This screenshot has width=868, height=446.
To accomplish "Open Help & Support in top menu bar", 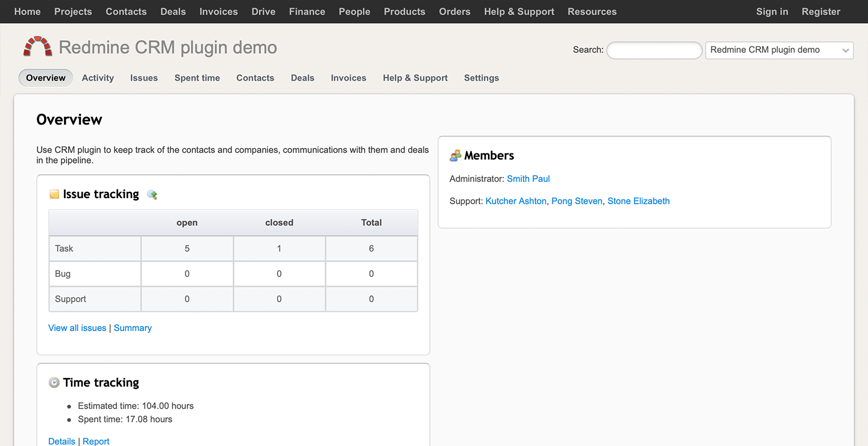I will coord(519,11).
